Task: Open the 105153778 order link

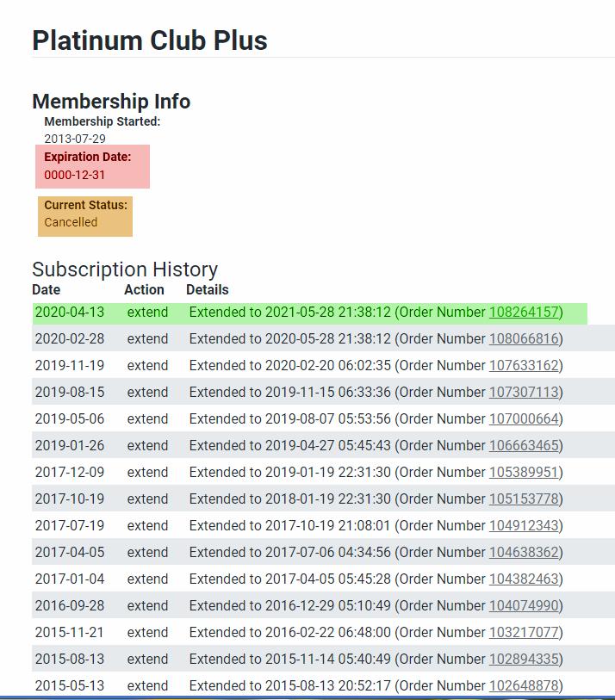Action: click(524, 499)
